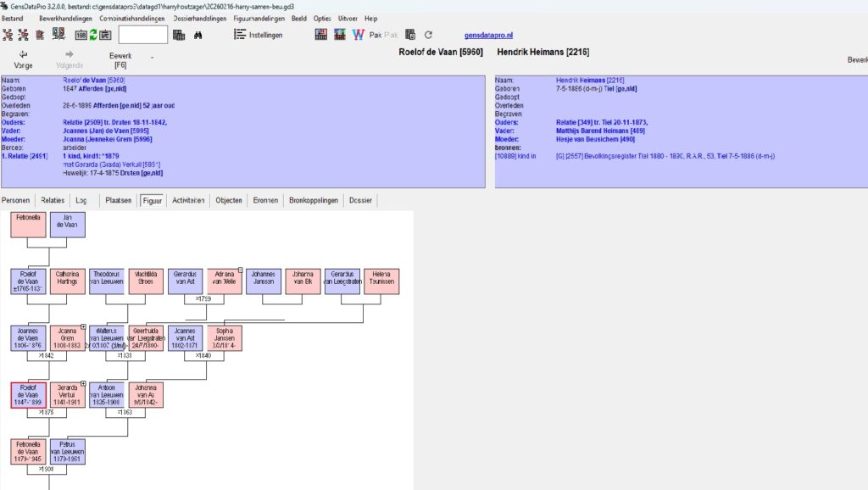This screenshot has height=490, width=868.
Task: Switch to the Activiteiten tab
Action: 188,200
